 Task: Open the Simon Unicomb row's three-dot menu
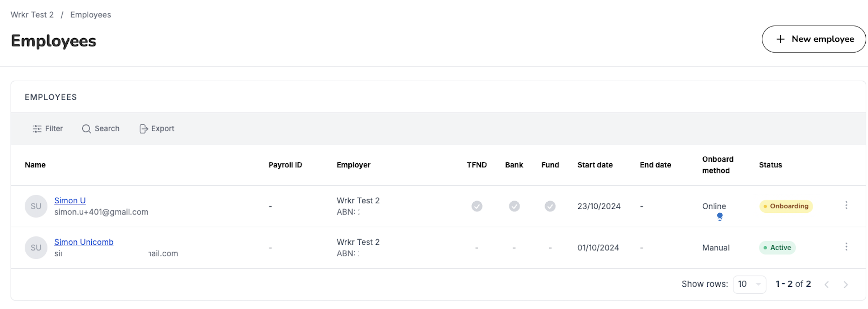point(846,247)
